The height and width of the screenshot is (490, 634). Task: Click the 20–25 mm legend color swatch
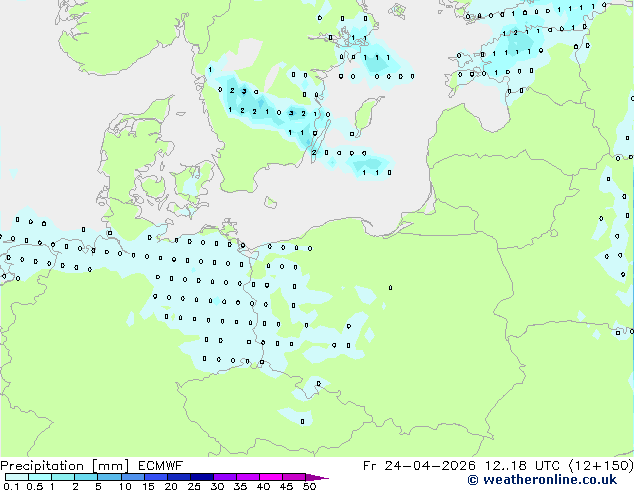[x=178, y=477]
